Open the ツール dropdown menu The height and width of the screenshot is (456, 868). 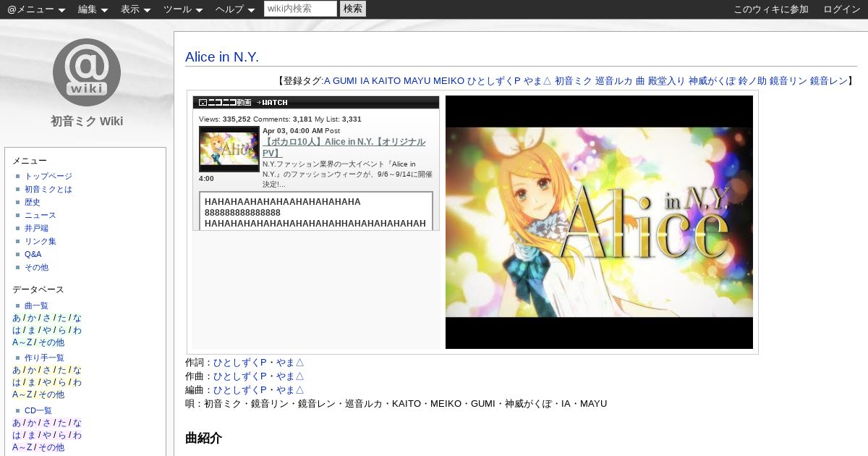[x=183, y=9]
